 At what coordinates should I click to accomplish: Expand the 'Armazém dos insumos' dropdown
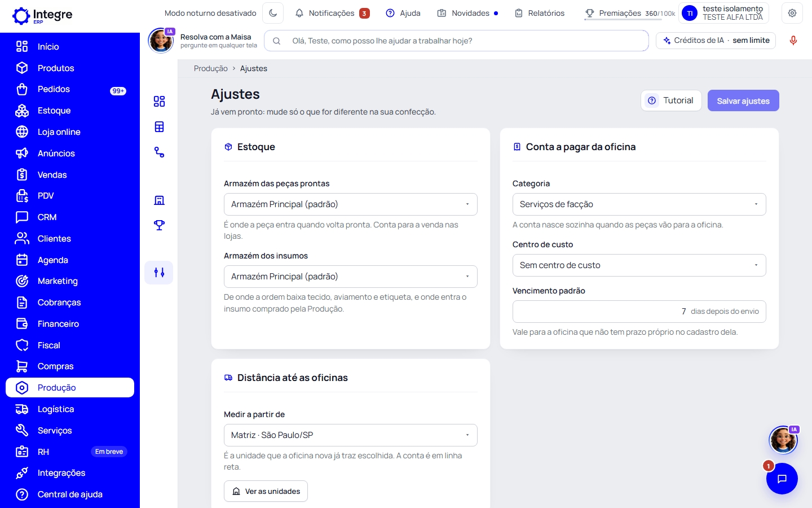point(351,277)
